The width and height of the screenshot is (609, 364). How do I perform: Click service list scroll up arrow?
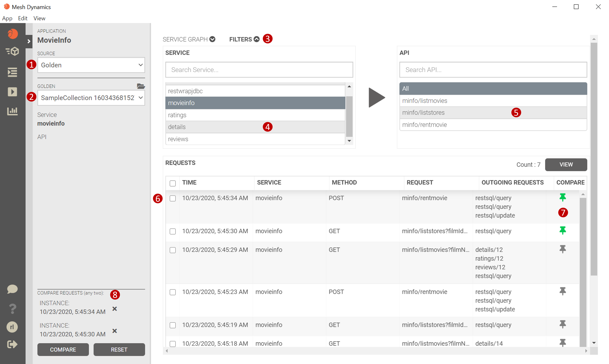(x=349, y=86)
